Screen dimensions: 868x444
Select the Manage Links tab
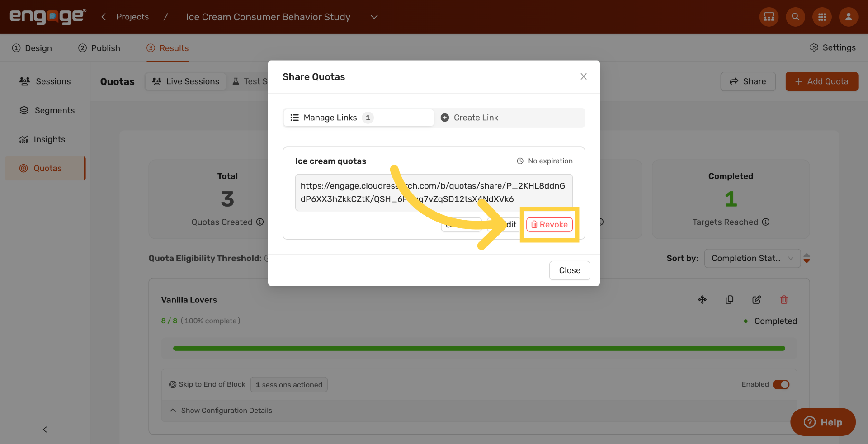pos(359,118)
